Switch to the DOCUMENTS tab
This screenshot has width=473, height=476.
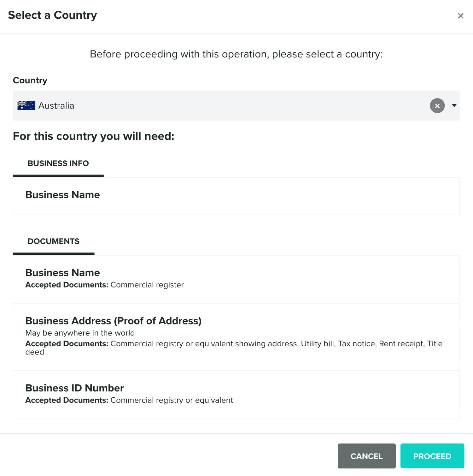coord(54,241)
